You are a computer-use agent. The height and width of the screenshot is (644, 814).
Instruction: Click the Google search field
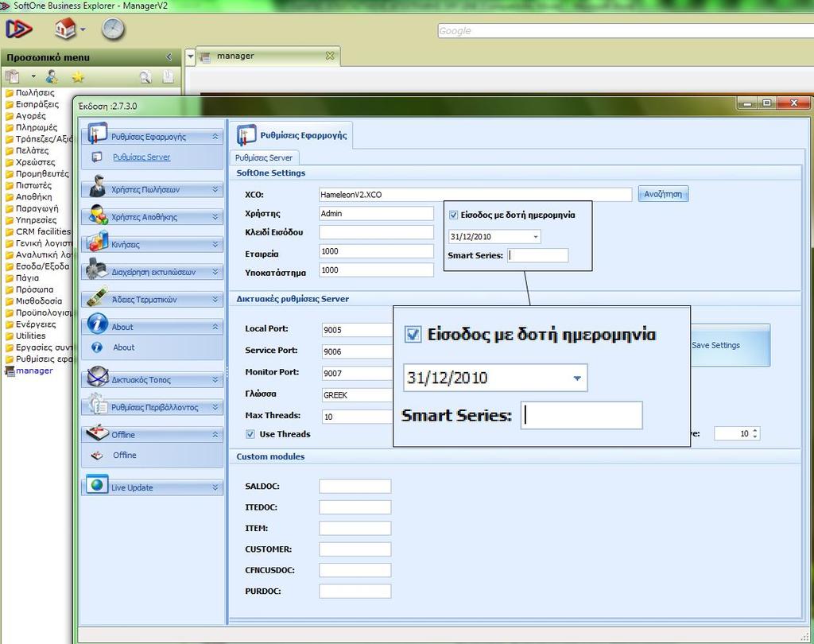[626, 31]
